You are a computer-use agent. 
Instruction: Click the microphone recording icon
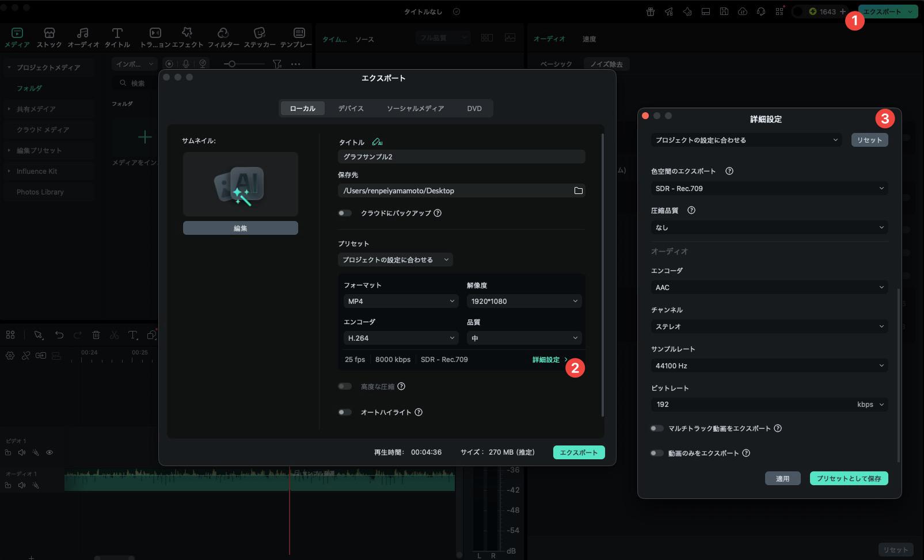pyautogui.click(x=185, y=63)
